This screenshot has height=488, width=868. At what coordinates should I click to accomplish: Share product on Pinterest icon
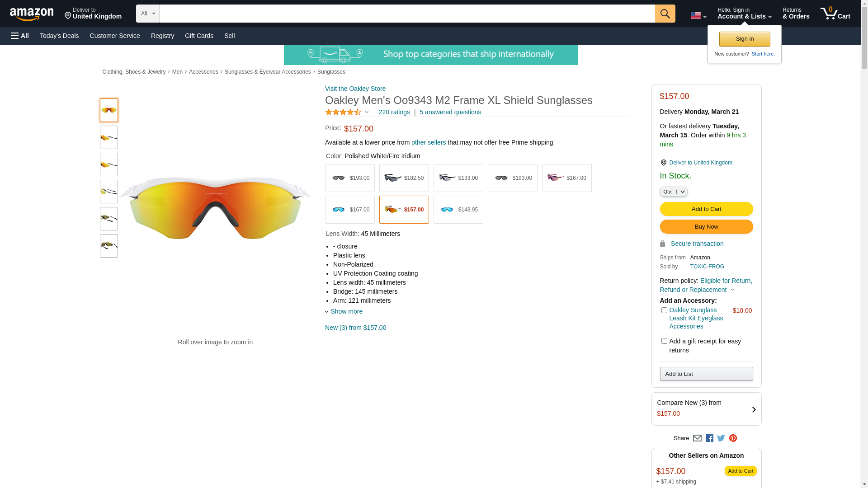[733, 438]
